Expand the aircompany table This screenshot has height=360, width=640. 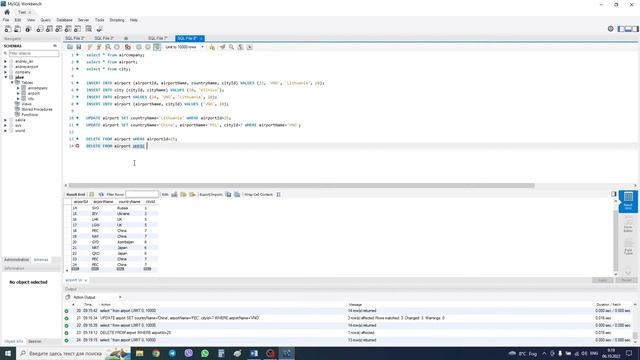[x=18, y=88]
